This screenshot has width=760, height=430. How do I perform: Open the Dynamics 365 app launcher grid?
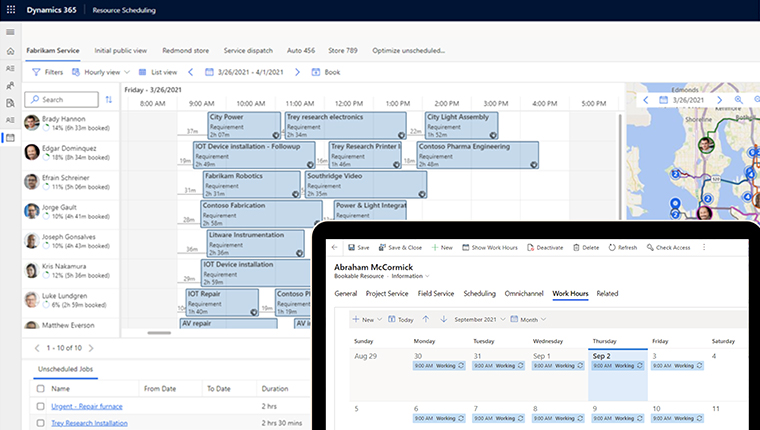point(11,9)
